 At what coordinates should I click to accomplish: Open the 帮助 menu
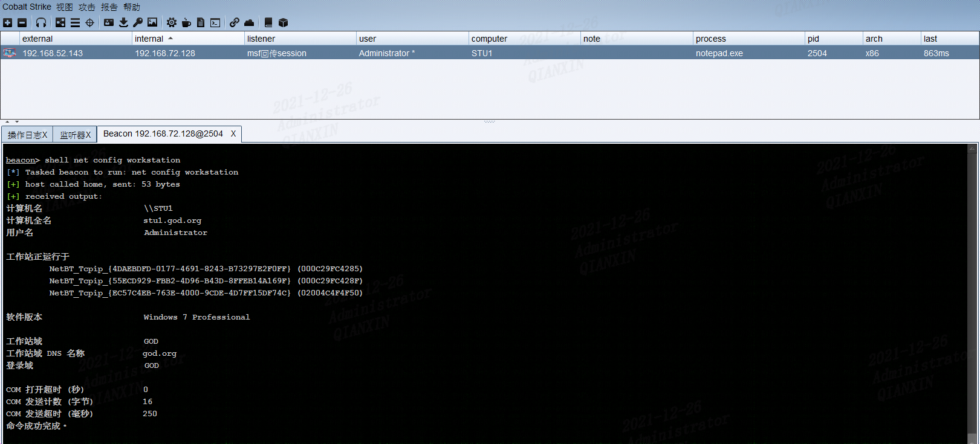pos(132,7)
